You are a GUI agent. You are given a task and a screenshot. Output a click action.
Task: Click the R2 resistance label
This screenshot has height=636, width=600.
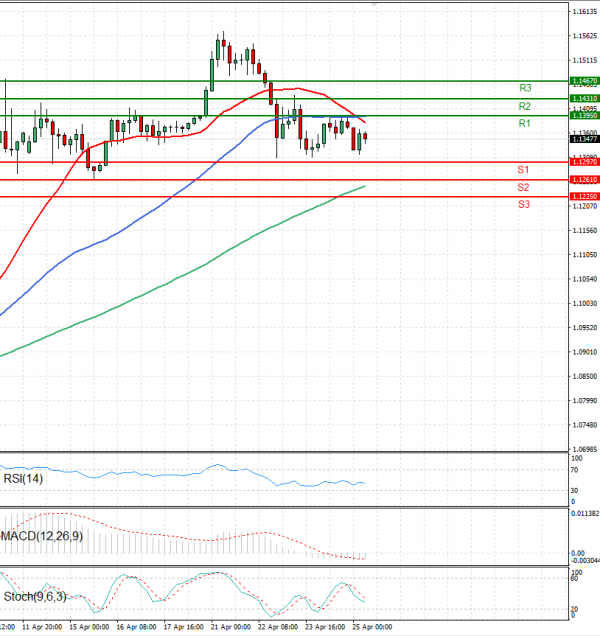click(x=525, y=106)
